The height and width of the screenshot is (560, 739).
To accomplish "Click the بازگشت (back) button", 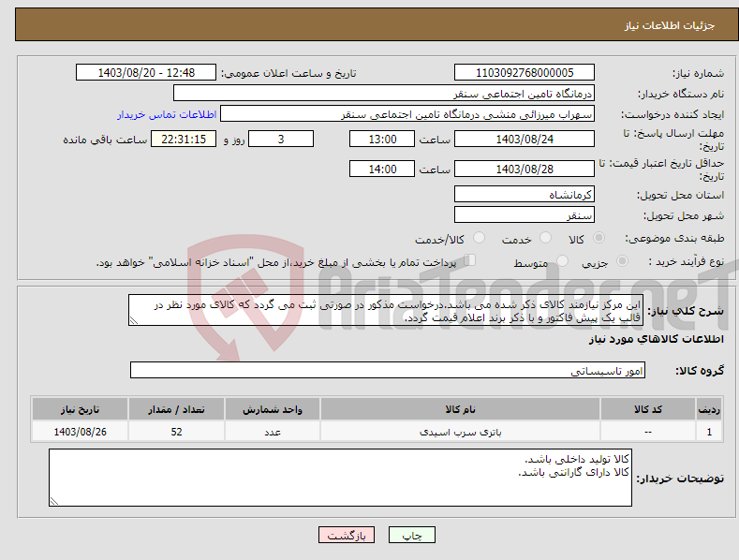I will [347, 535].
